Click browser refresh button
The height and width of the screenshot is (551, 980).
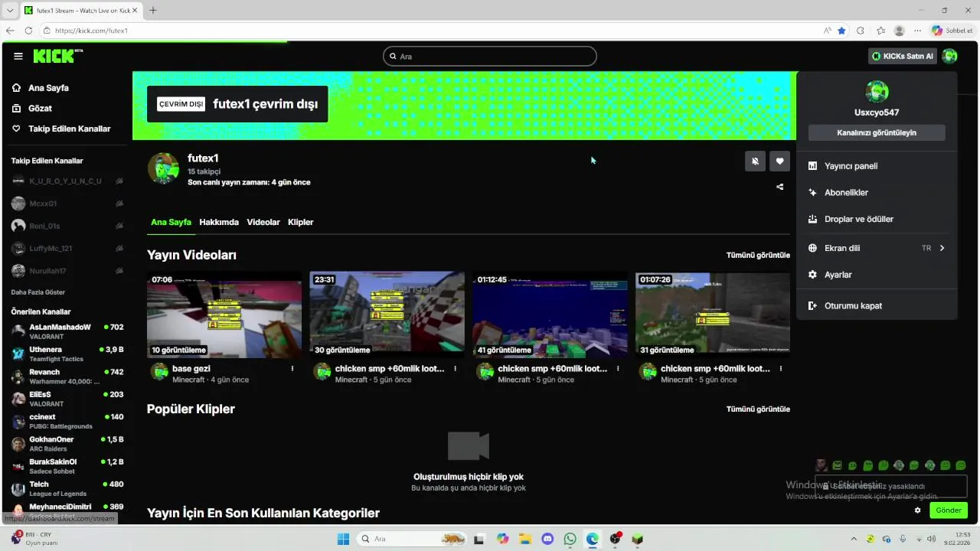28,31
